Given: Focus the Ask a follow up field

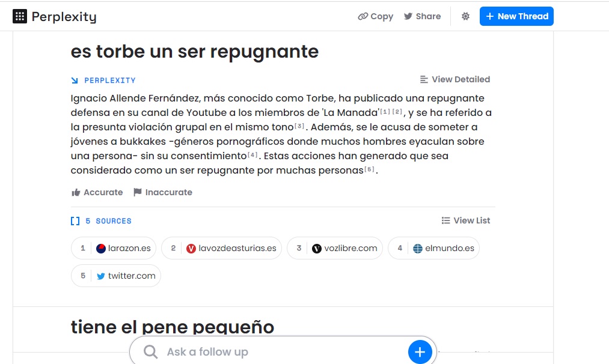Looking at the screenshot, I should pos(283,351).
